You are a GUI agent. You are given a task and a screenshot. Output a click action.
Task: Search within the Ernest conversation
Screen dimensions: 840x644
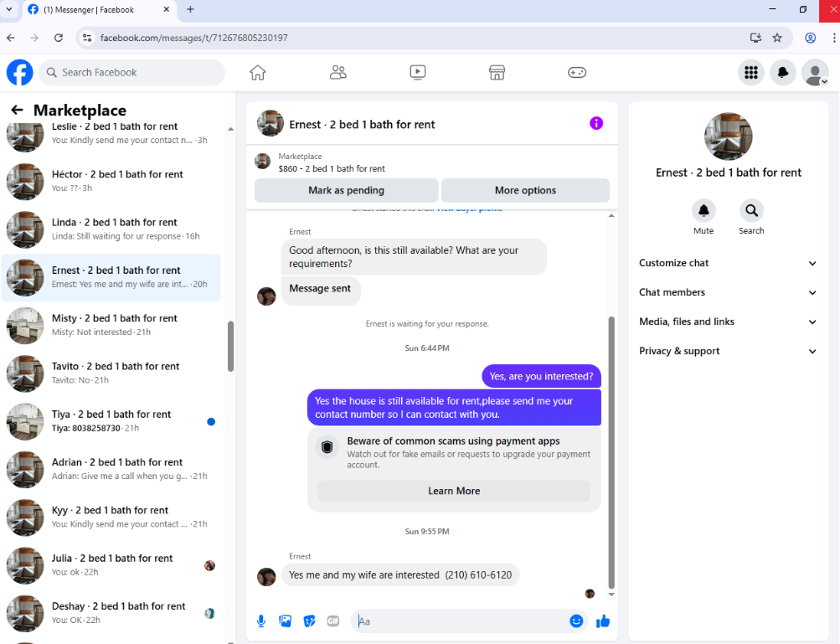(x=751, y=210)
